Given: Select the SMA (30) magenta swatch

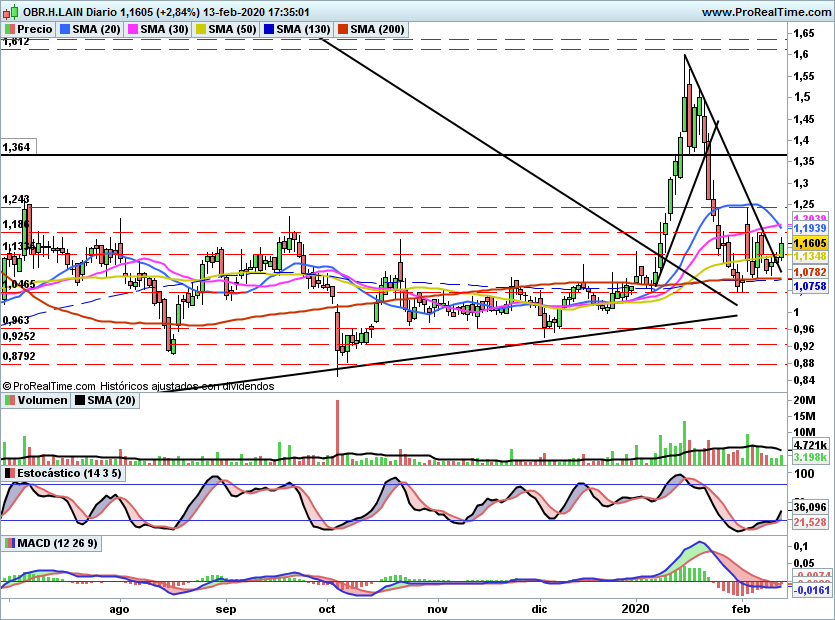Looking at the screenshot, I should click(x=133, y=29).
